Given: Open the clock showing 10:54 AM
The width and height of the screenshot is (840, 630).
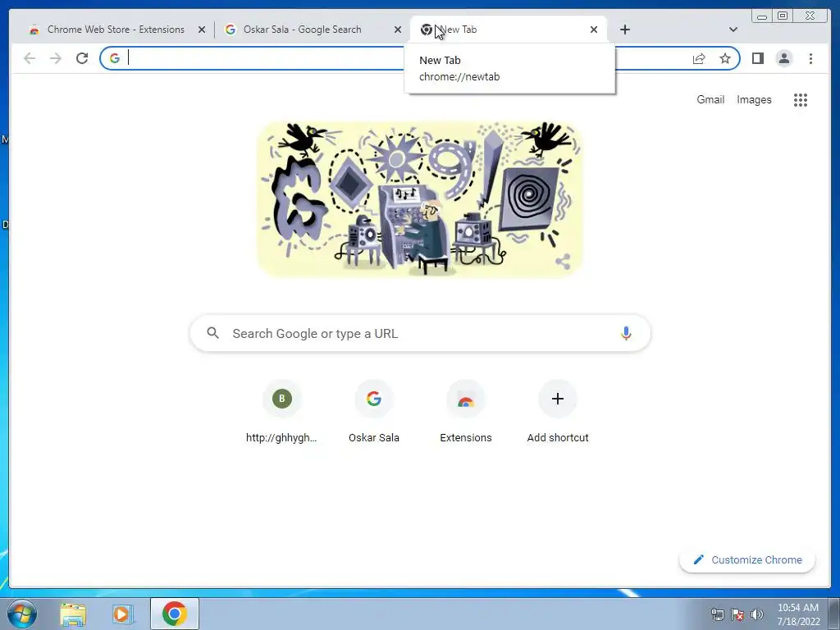Looking at the screenshot, I should click(798, 614).
